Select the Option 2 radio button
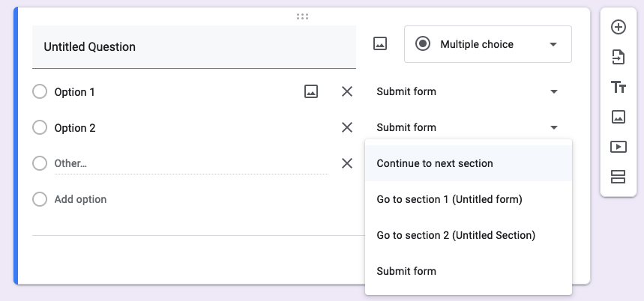 [x=40, y=127]
